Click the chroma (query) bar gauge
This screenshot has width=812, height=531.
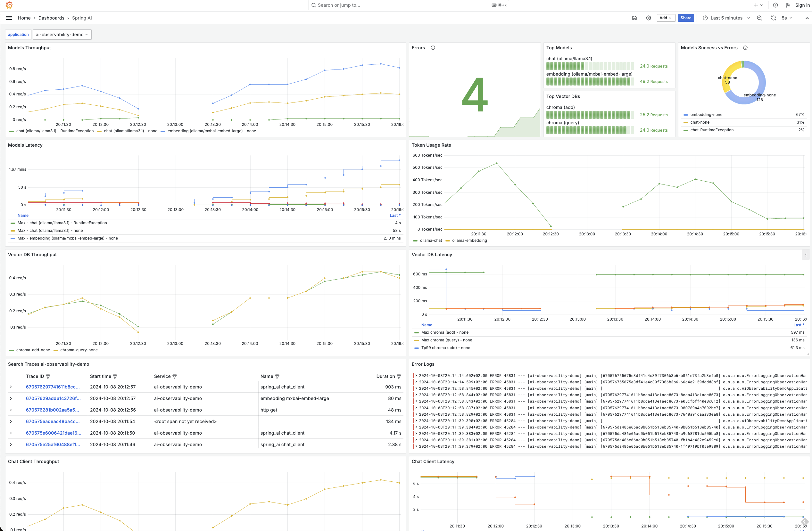coord(590,130)
